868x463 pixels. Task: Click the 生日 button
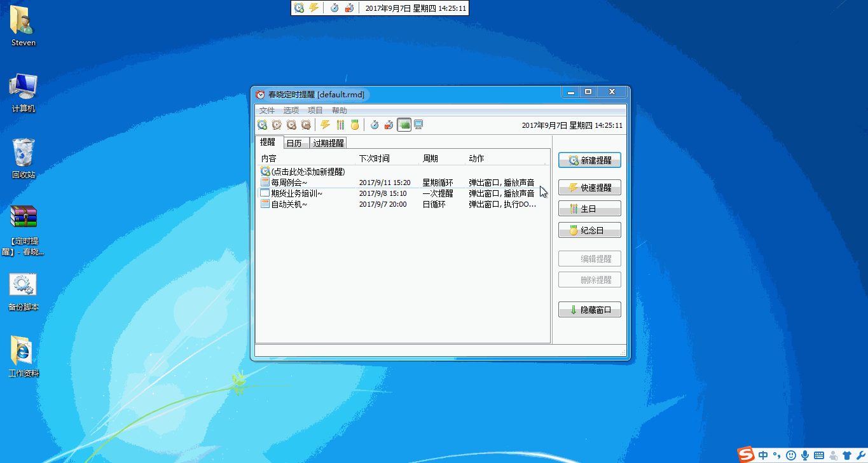click(x=589, y=209)
